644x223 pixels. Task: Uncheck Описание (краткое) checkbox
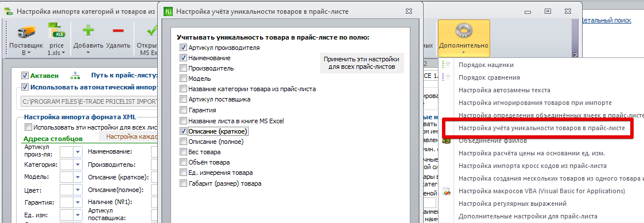click(183, 131)
